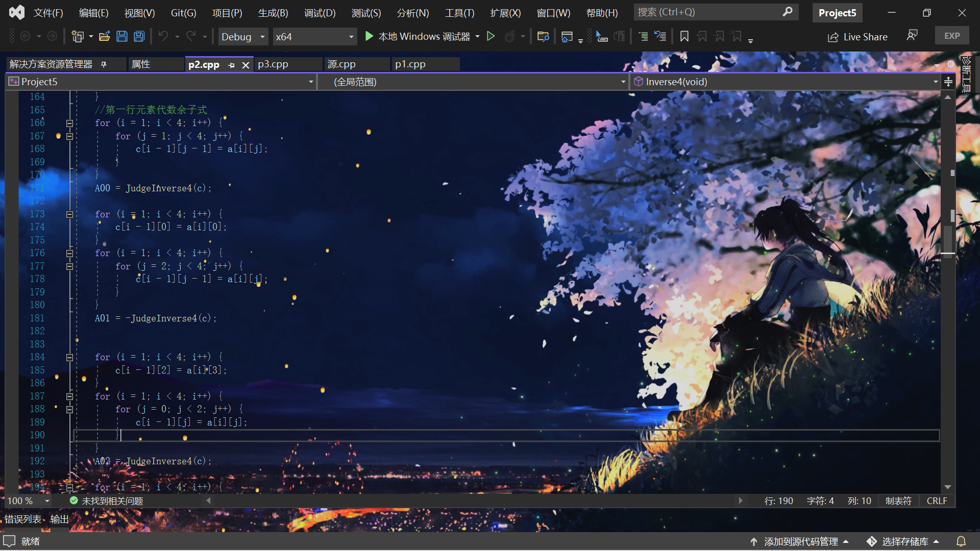Image resolution: width=980 pixels, height=551 pixels.
Task: Click the browser window home icon
Action: point(567,36)
